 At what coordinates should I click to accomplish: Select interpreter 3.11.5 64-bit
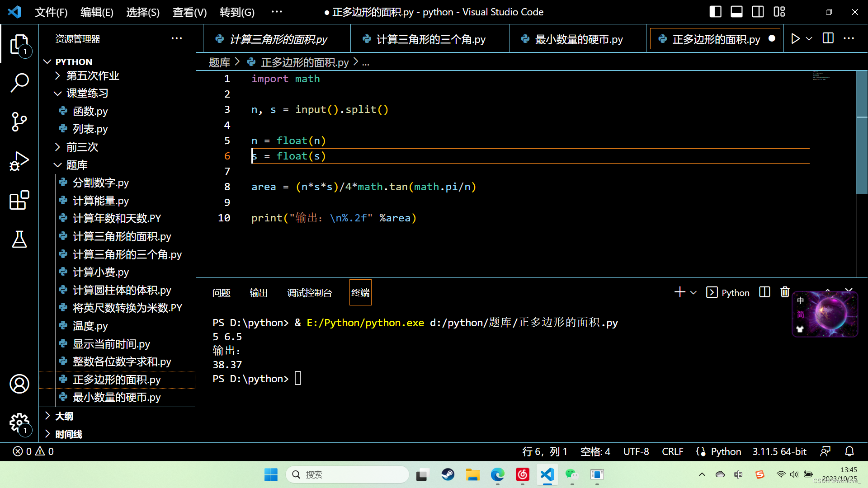click(779, 451)
